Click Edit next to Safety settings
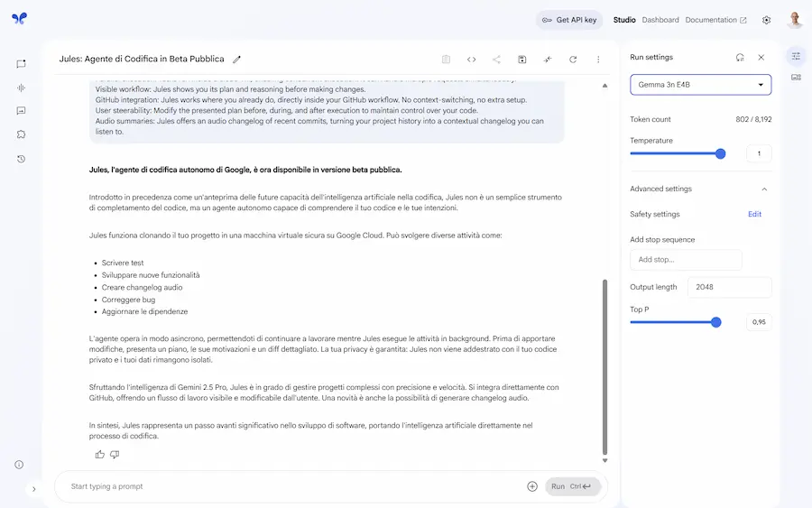The image size is (812, 508). pos(754,214)
